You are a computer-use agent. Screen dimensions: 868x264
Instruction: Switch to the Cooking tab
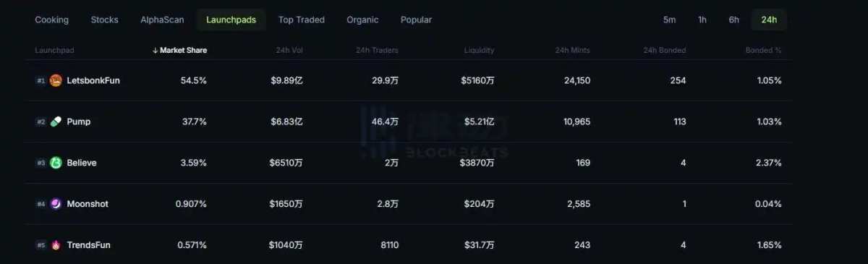click(52, 20)
